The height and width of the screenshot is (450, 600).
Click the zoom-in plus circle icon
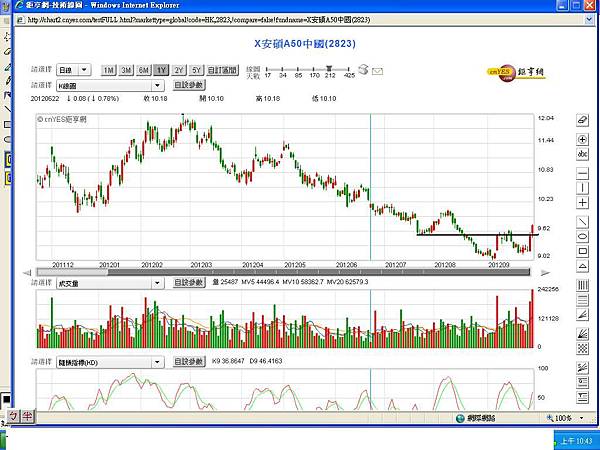(582, 139)
